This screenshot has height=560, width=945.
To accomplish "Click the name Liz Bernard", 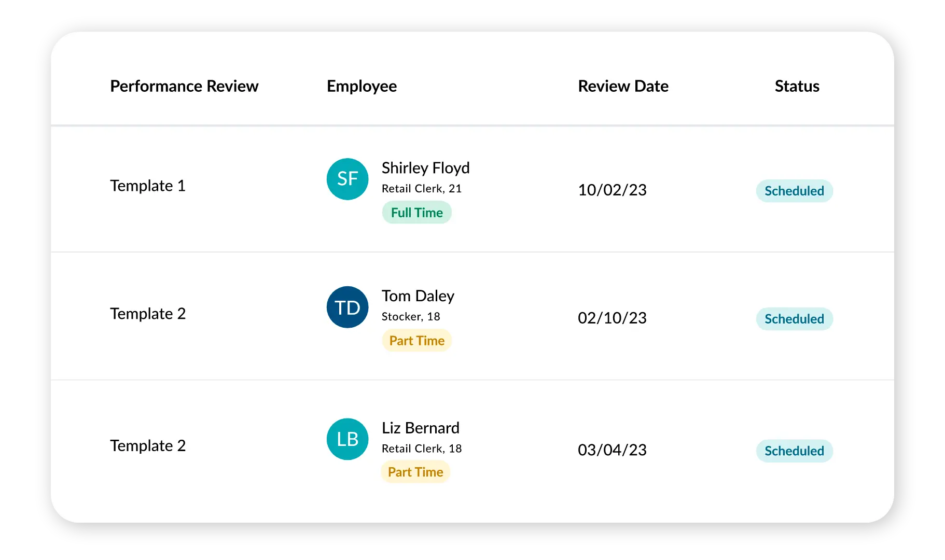I will click(421, 428).
